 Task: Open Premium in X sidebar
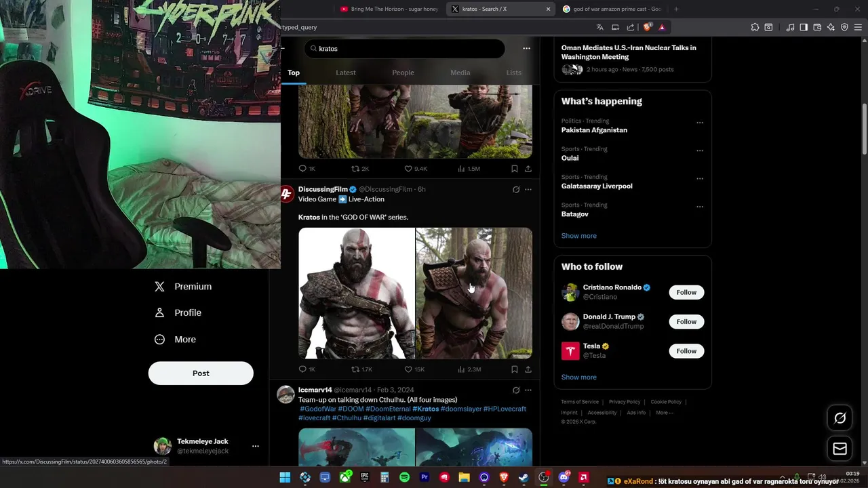pyautogui.click(x=183, y=287)
